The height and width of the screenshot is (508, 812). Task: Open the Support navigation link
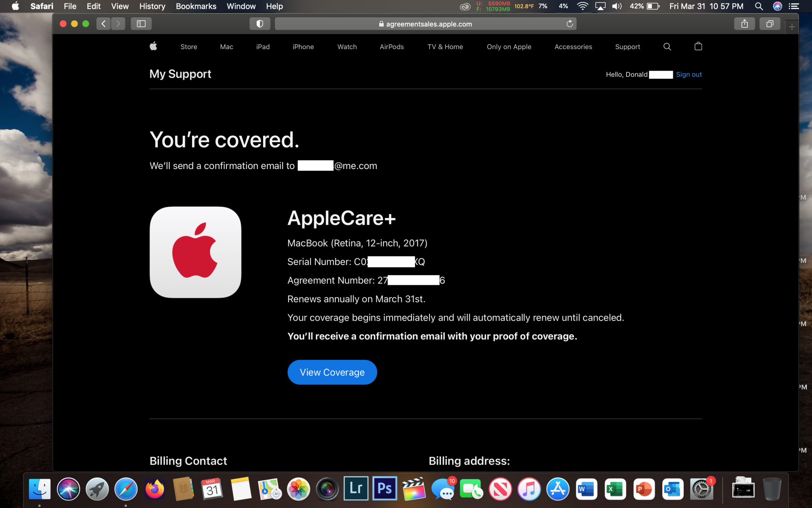[x=627, y=47]
